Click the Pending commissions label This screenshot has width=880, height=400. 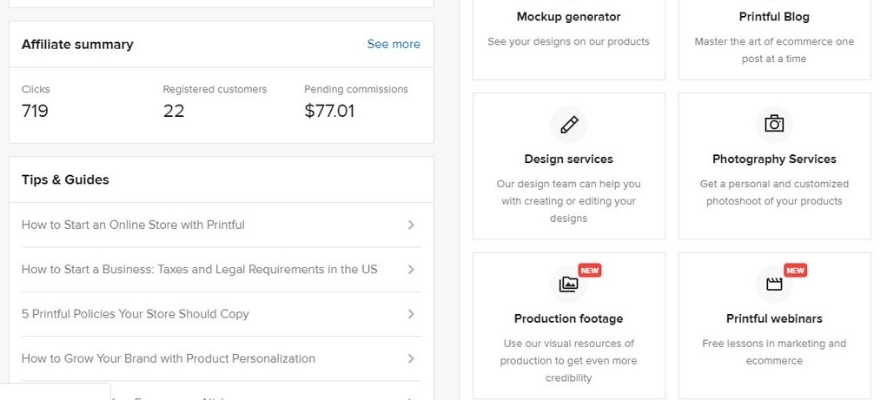[356, 89]
